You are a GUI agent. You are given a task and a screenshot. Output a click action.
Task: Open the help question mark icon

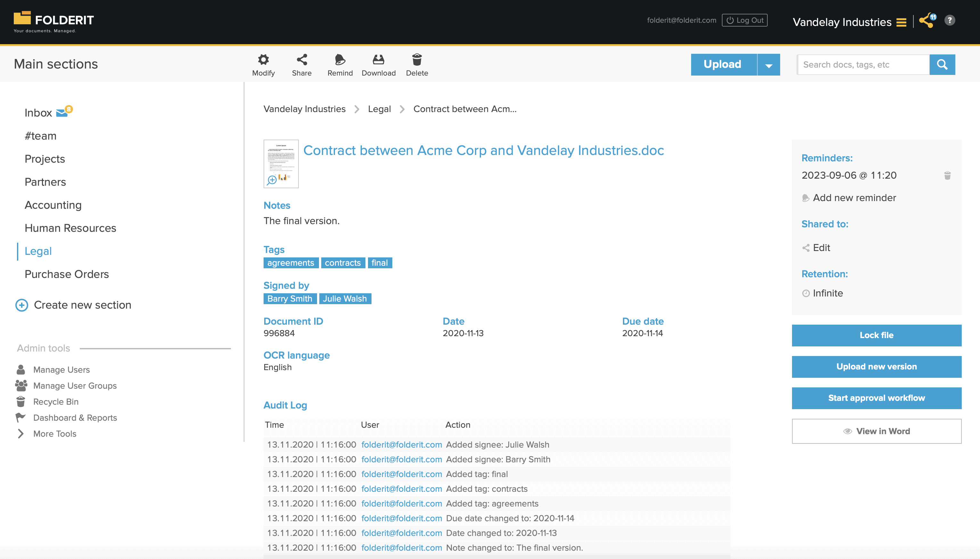tap(950, 20)
